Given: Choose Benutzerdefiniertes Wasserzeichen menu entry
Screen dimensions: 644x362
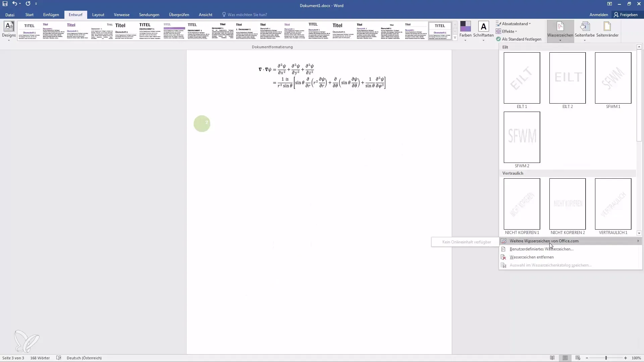Looking at the screenshot, I should 541,249.
